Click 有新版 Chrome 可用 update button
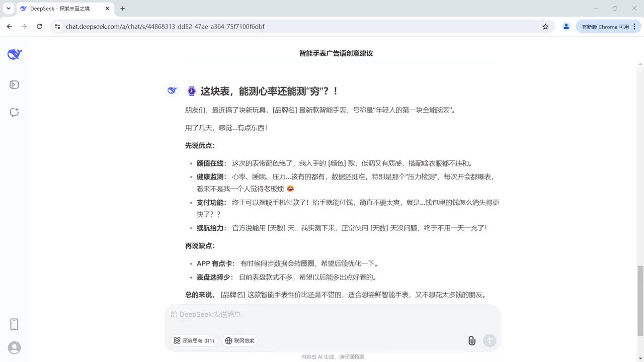 605,27
